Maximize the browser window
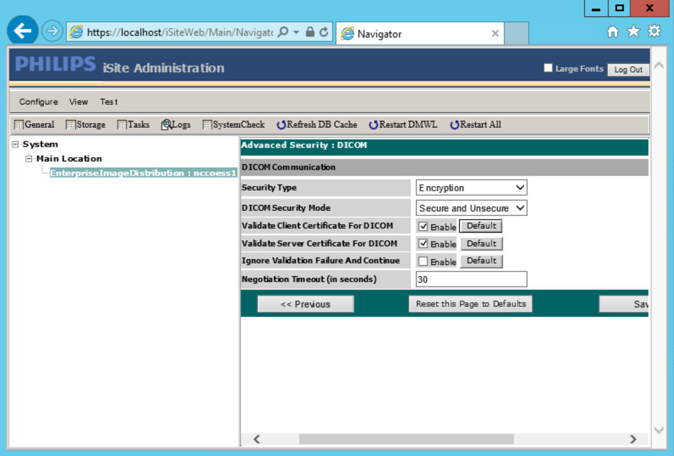The width and height of the screenshot is (674, 456). tap(619, 8)
